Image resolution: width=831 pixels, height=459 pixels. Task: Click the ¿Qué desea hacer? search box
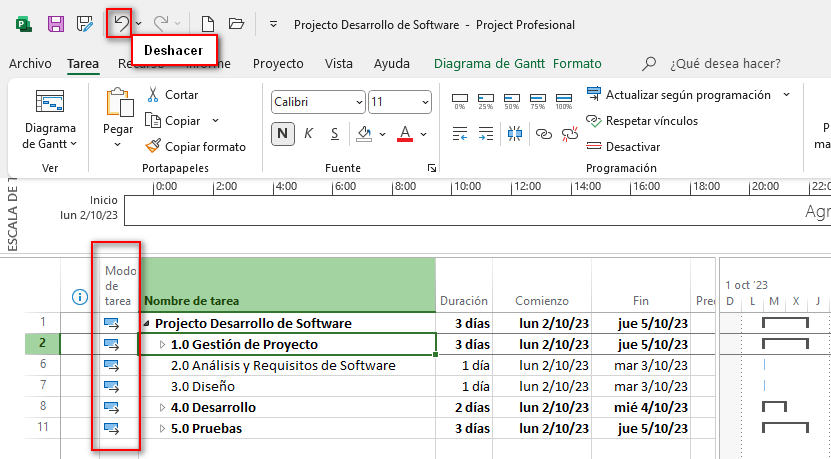point(725,63)
